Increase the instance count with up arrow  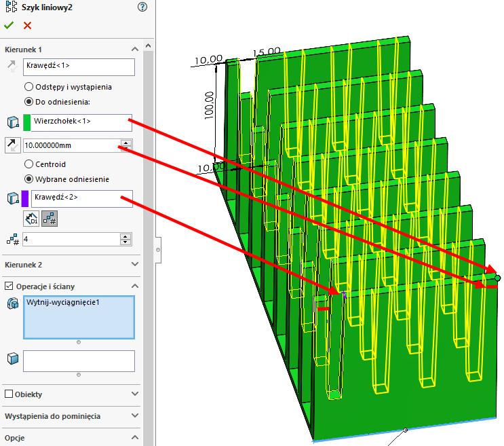click(125, 236)
